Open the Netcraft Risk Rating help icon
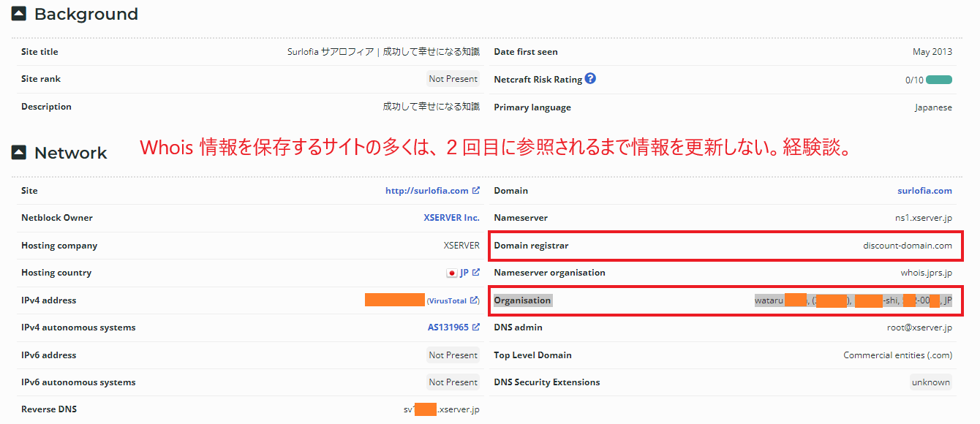This screenshot has width=980, height=424. 590,79
